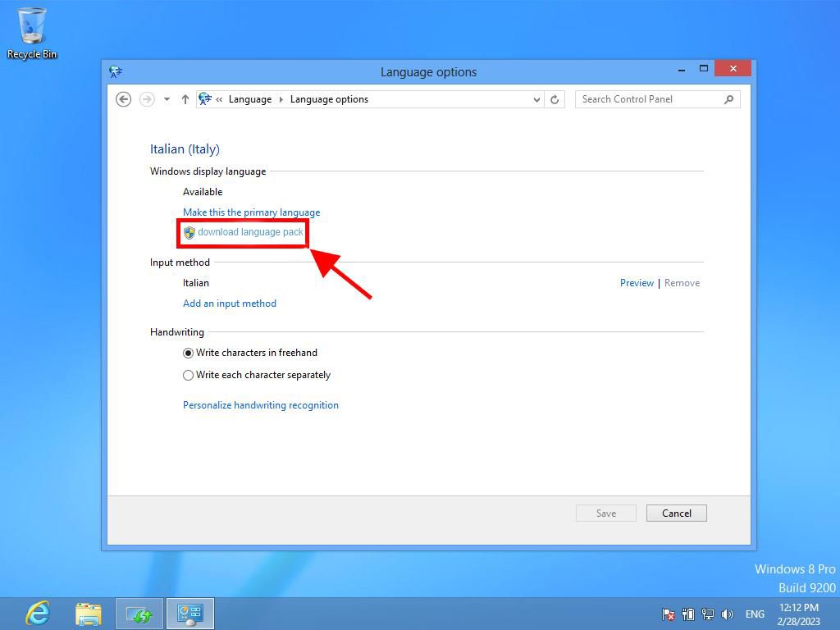Select Language in the breadcrumb path
Image resolution: width=840 pixels, height=630 pixels.
pyautogui.click(x=249, y=99)
